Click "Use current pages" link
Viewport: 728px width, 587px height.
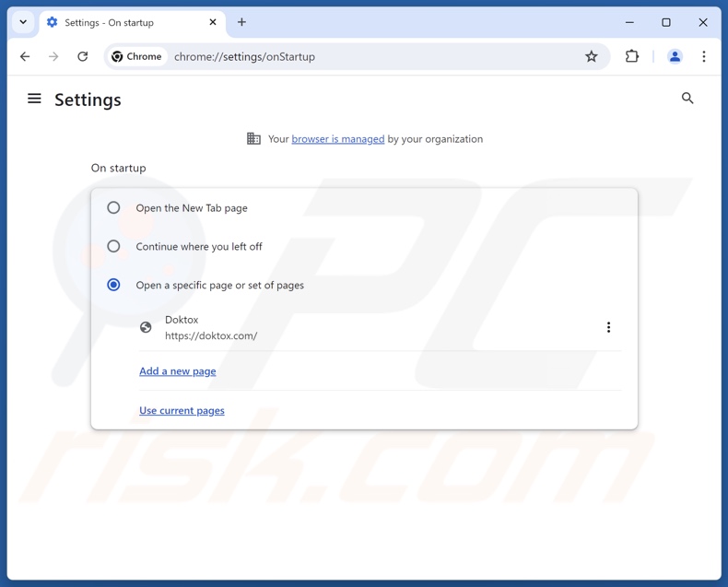coord(182,411)
